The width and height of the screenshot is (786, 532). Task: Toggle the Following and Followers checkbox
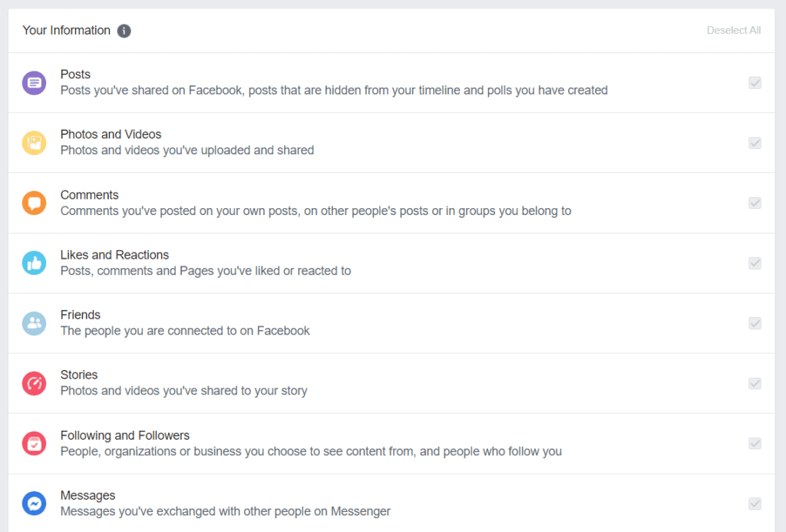[755, 444]
